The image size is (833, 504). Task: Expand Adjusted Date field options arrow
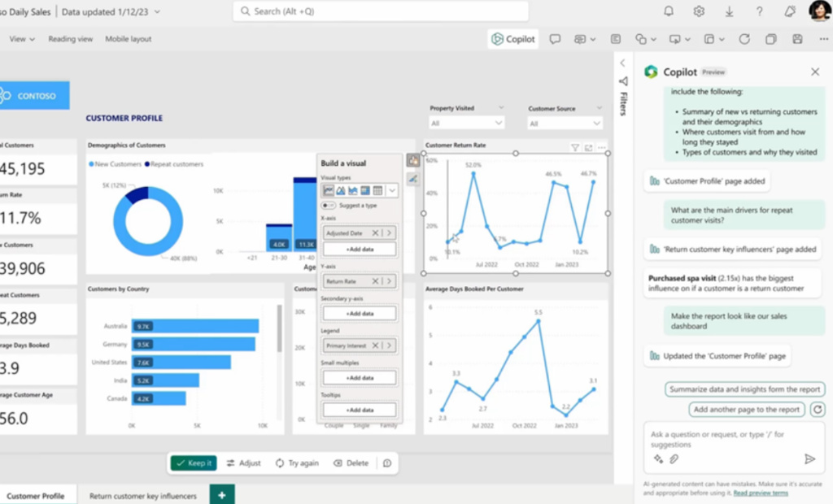pos(389,233)
